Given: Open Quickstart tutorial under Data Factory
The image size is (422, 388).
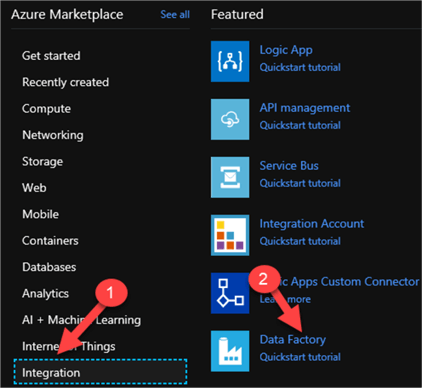Looking at the screenshot, I should [300, 357].
